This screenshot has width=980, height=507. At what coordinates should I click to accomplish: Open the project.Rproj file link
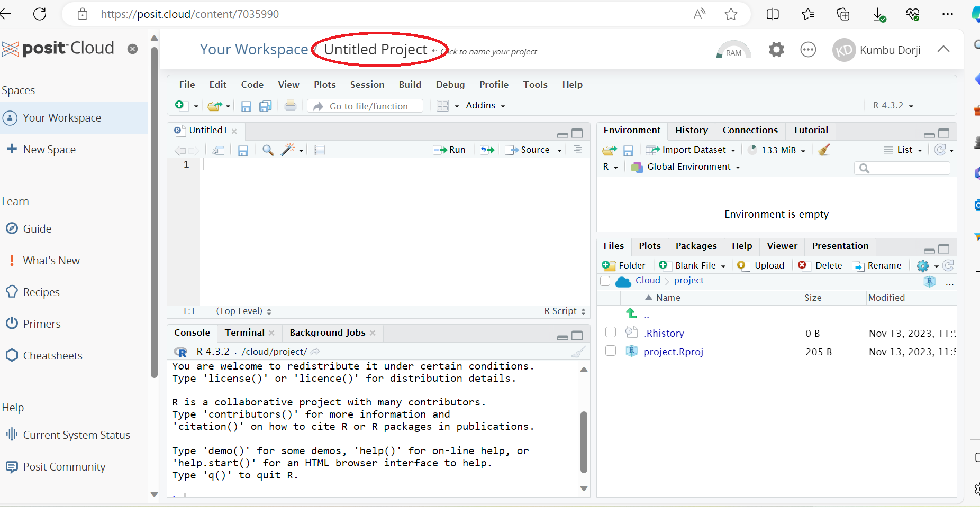[673, 352]
